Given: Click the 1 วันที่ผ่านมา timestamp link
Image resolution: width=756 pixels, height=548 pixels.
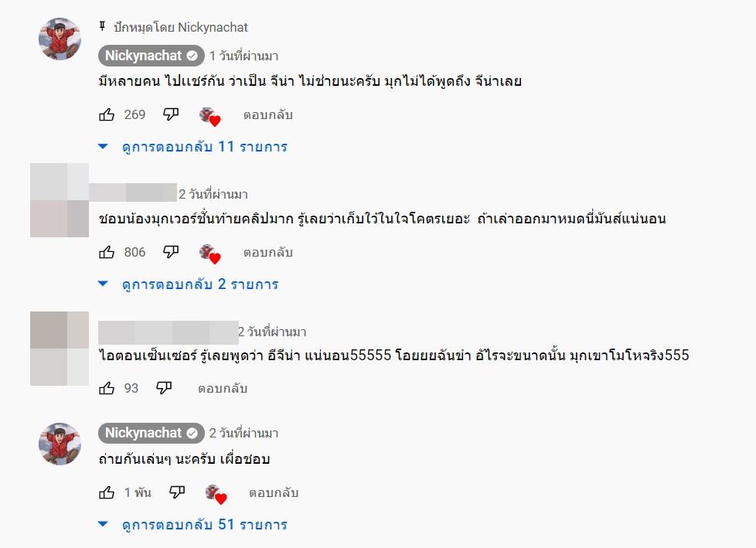Looking at the screenshot, I should tap(243, 56).
